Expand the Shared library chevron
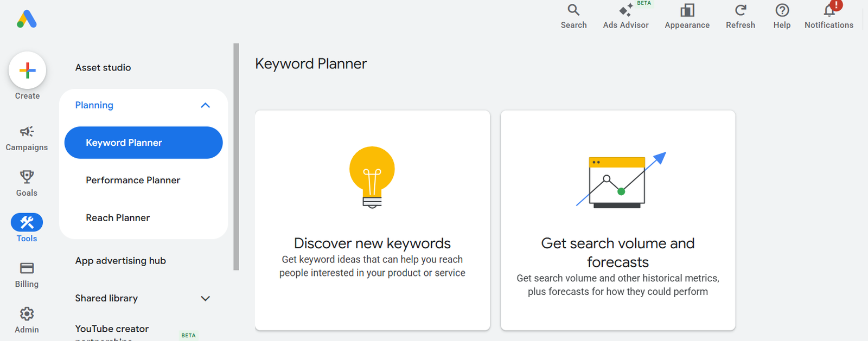This screenshot has width=868, height=341. pyautogui.click(x=205, y=298)
